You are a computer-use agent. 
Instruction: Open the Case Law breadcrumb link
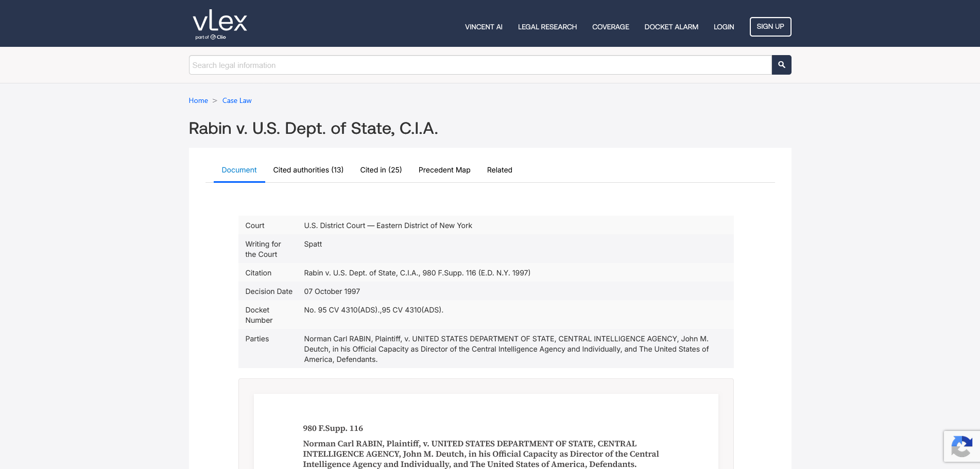point(237,100)
